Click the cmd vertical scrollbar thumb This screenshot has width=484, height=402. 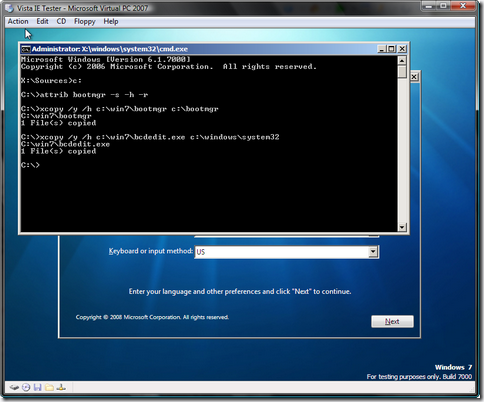(402, 72)
